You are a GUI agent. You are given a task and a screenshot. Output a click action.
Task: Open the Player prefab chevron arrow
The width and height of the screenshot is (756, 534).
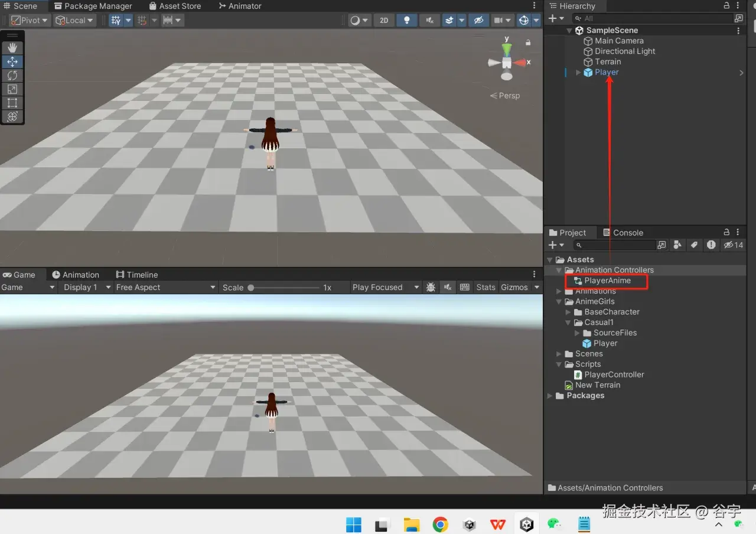point(741,73)
